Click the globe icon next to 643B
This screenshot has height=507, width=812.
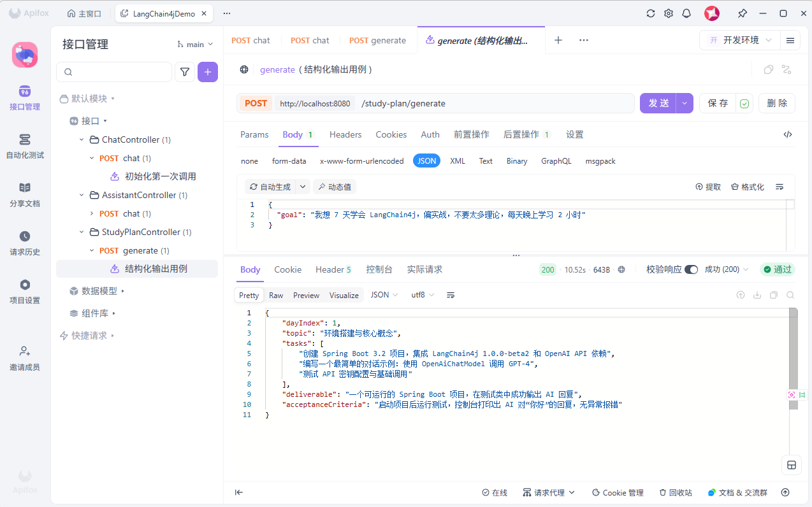[x=621, y=269]
